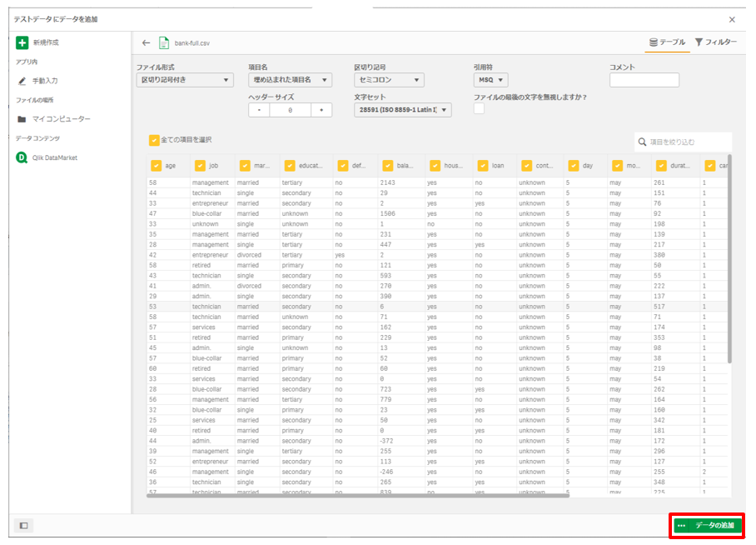Uncheck the 全ての項目を選択 checkbox
The image size is (756, 545).
154,139
